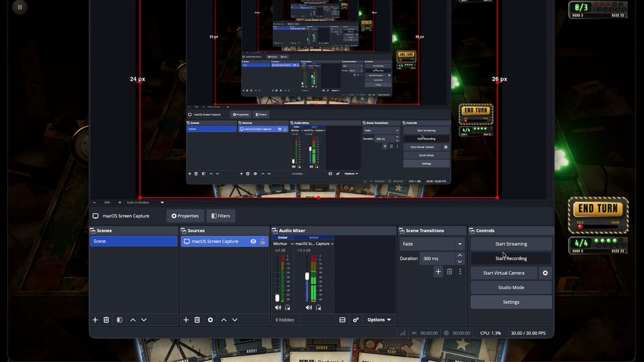
Task: Add a scene transition with plus icon
Action: (x=438, y=272)
